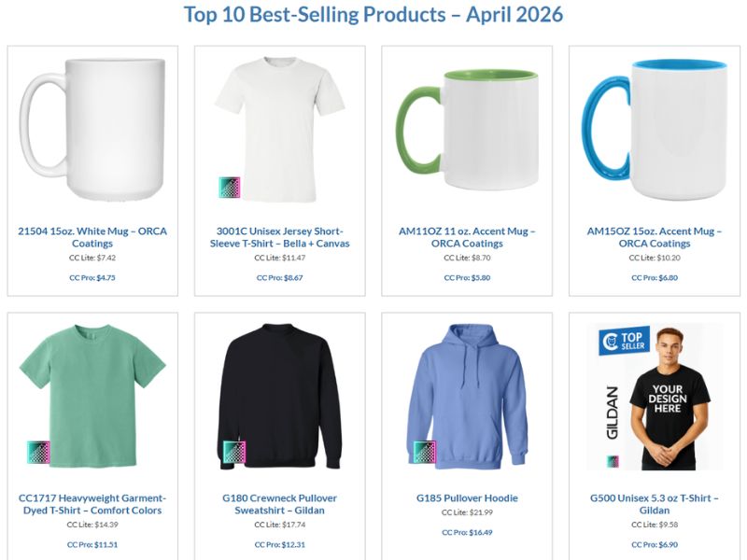Open the AM11OZ 11 oz. Accent Mug link

pyautogui.click(x=467, y=237)
